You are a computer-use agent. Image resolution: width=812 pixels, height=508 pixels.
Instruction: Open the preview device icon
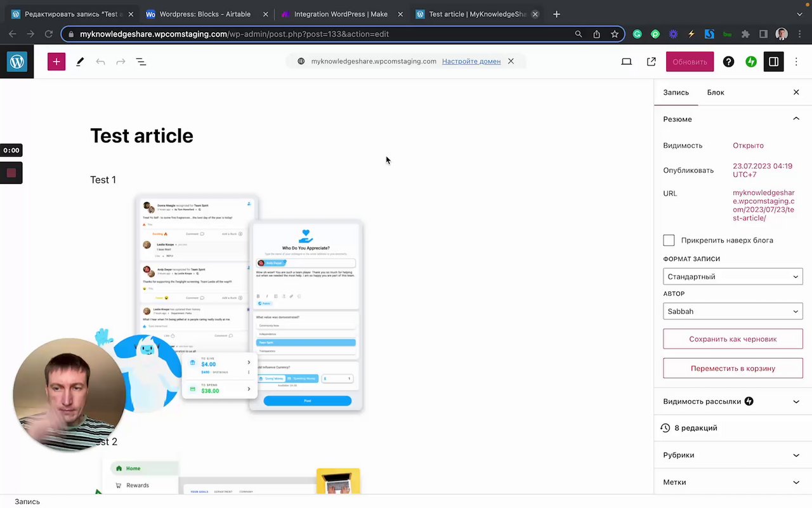(627, 62)
